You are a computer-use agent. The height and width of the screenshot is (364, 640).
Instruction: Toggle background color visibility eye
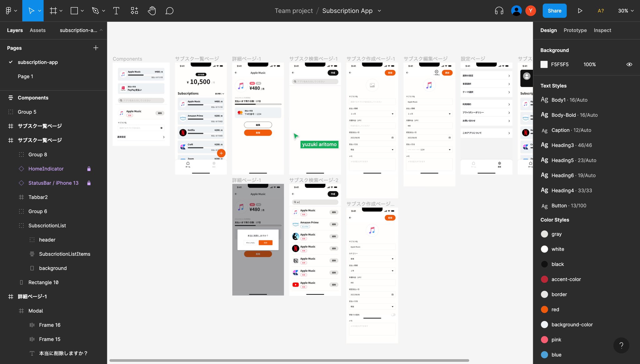tap(629, 64)
